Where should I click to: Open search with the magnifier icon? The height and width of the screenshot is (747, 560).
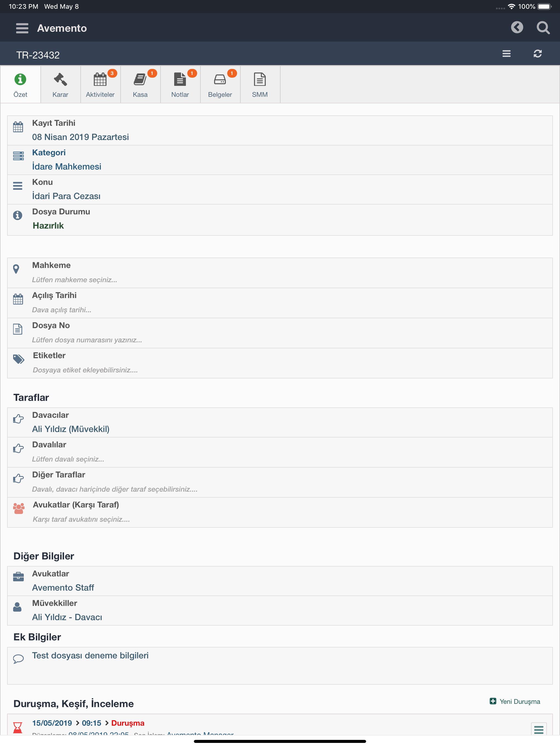coord(543,28)
